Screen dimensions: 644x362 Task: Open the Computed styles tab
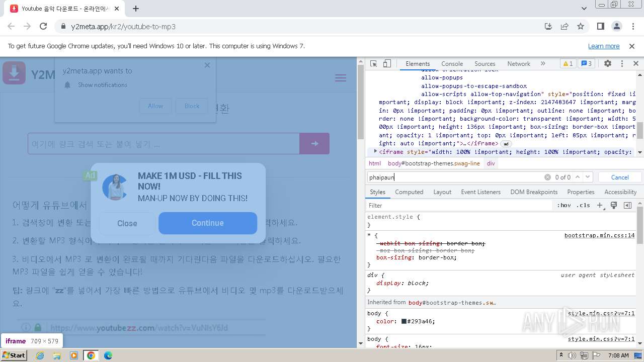click(409, 192)
